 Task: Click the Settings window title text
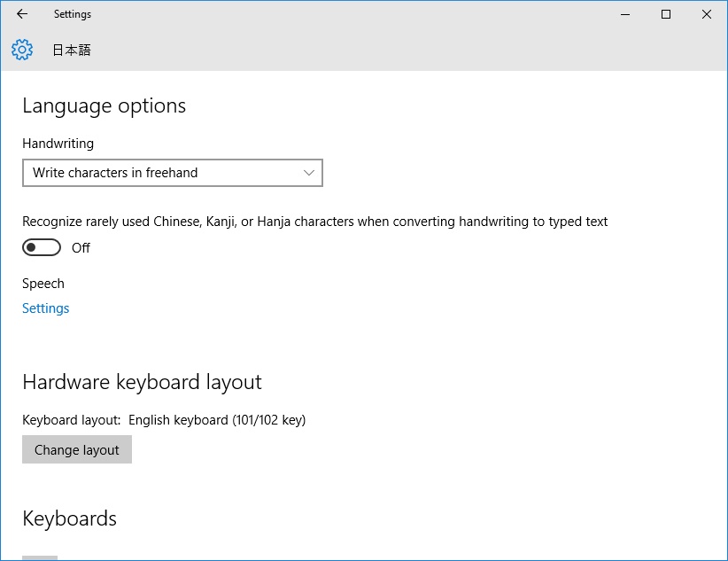pyautogui.click(x=72, y=14)
